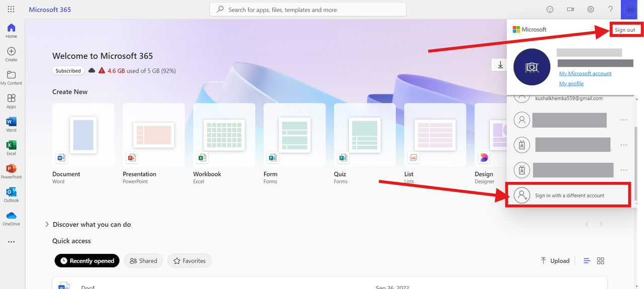Open Create in the left sidebar
Viewport: 644px width, 289px height.
pos(11,54)
